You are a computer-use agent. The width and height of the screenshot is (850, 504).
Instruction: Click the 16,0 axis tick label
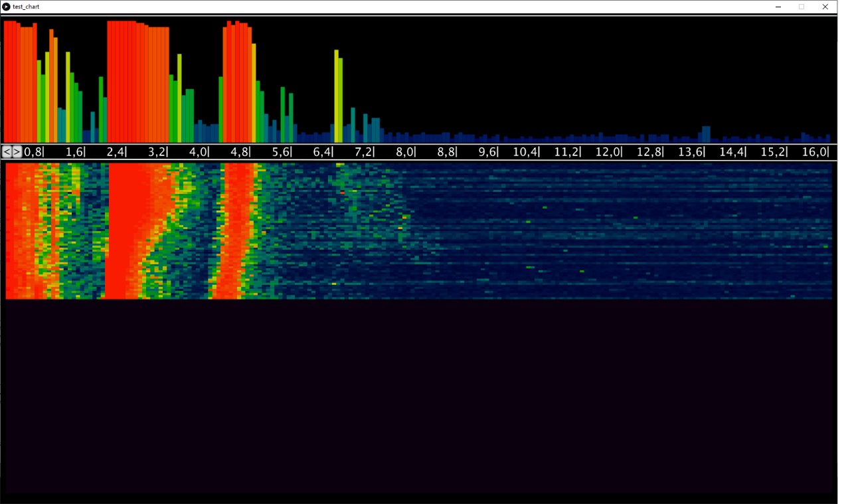coord(815,152)
